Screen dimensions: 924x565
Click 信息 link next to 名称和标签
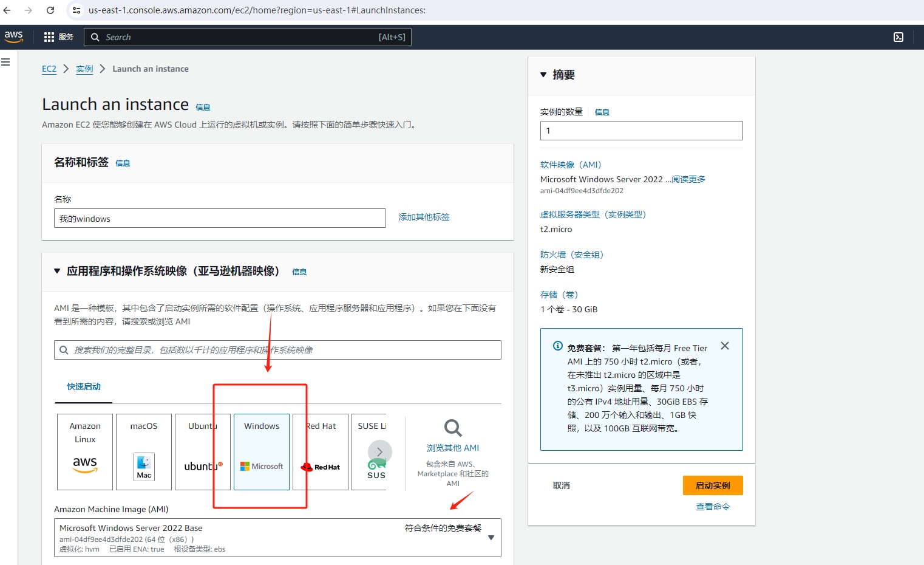pyautogui.click(x=123, y=163)
